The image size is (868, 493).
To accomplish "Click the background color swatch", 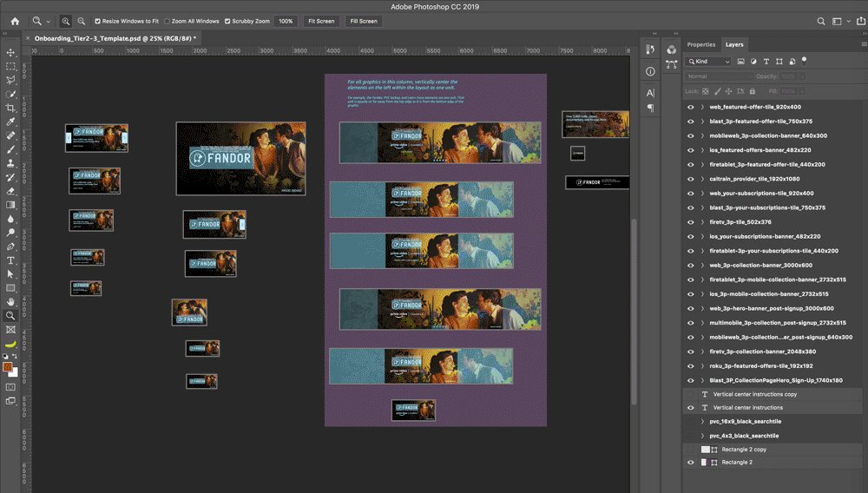I will (x=14, y=373).
